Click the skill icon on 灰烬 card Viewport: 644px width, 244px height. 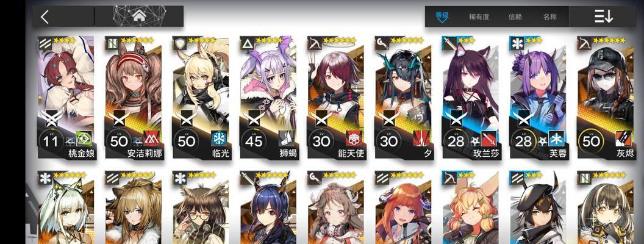coord(623,139)
